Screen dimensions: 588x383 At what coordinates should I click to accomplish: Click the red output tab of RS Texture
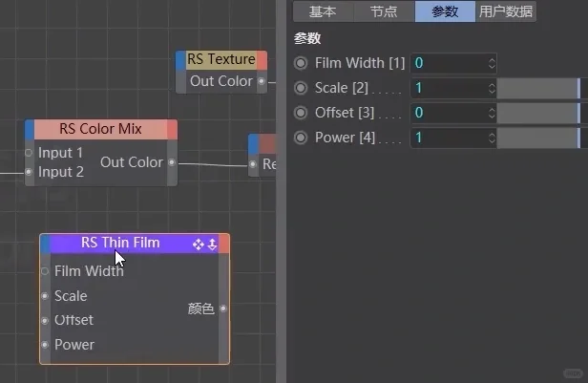click(x=262, y=60)
